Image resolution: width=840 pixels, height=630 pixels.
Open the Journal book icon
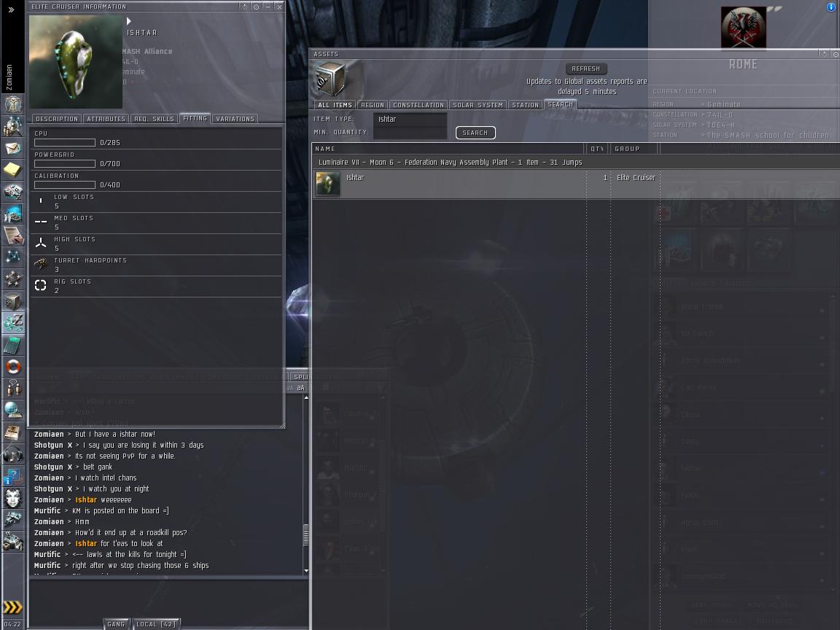(x=13, y=432)
